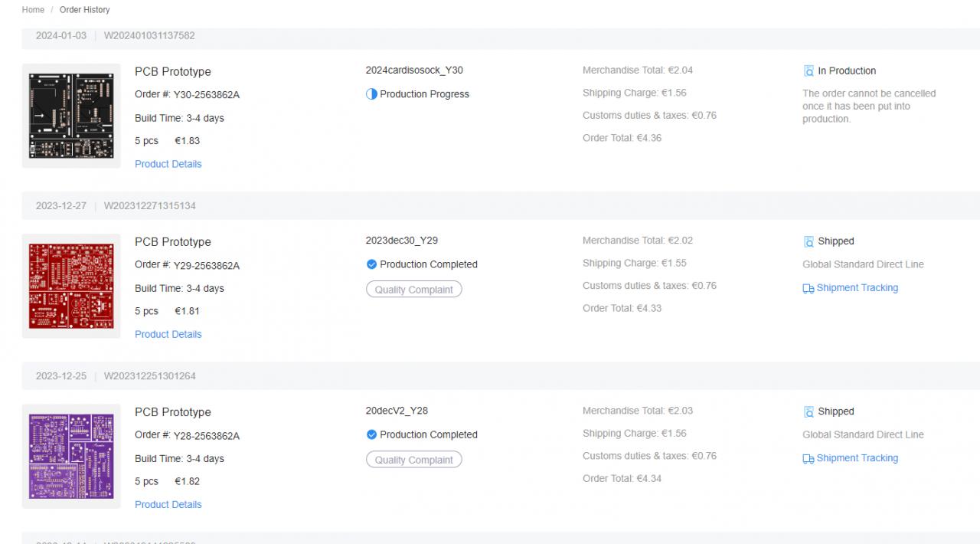
Task: Click the truck icon for Y28 shipment tracking
Action: click(808, 458)
